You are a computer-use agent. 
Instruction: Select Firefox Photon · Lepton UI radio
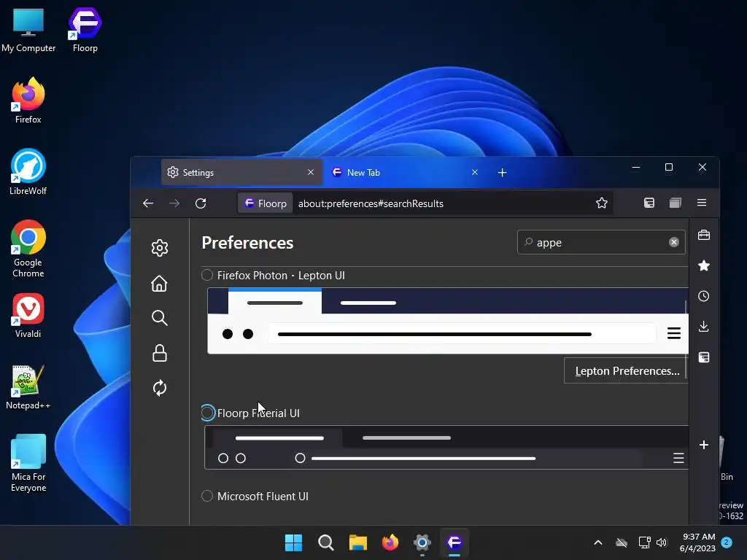pyautogui.click(x=206, y=275)
